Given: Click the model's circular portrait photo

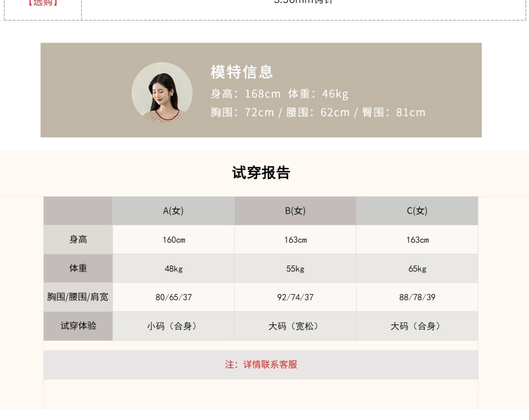Looking at the screenshot, I should [x=162, y=93].
